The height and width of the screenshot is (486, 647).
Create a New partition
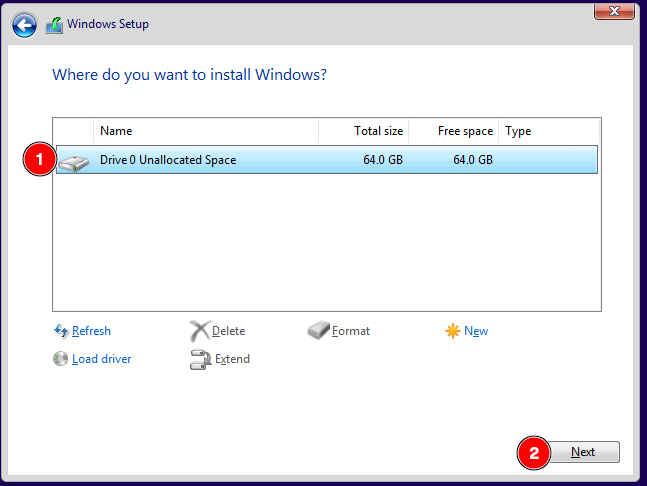tap(476, 331)
